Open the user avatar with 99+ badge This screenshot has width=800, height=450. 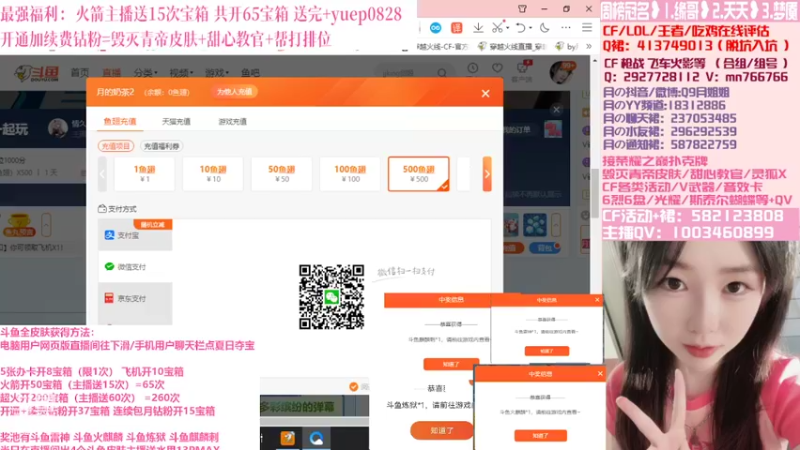click(x=562, y=72)
